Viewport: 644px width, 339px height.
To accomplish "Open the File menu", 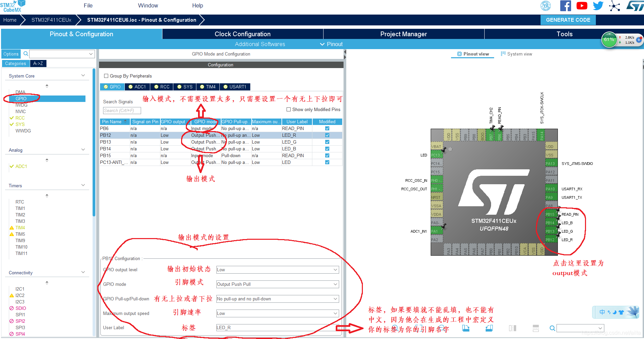I will coord(88,5).
